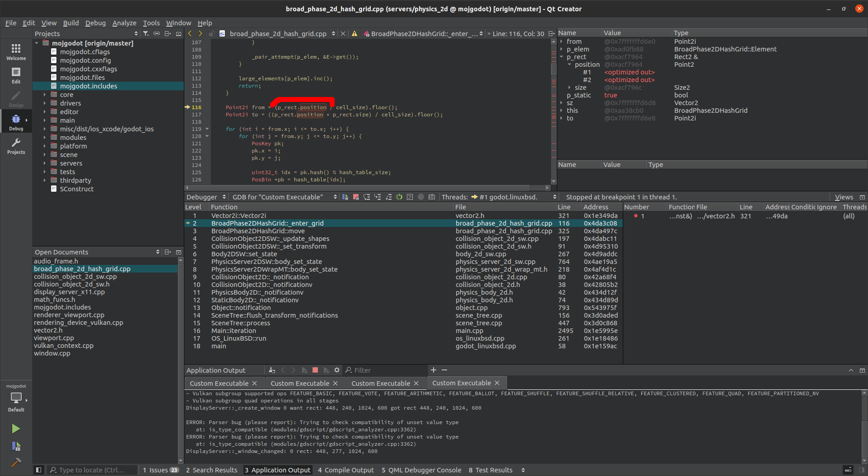Continue debugger execution with the blue play icon
The width and height of the screenshot is (868, 476).
coord(345,197)
